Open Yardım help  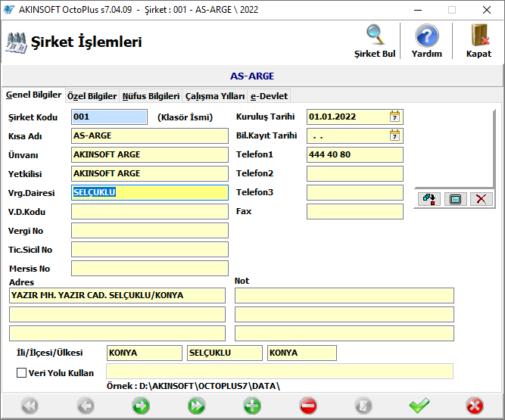coord(426,41)
